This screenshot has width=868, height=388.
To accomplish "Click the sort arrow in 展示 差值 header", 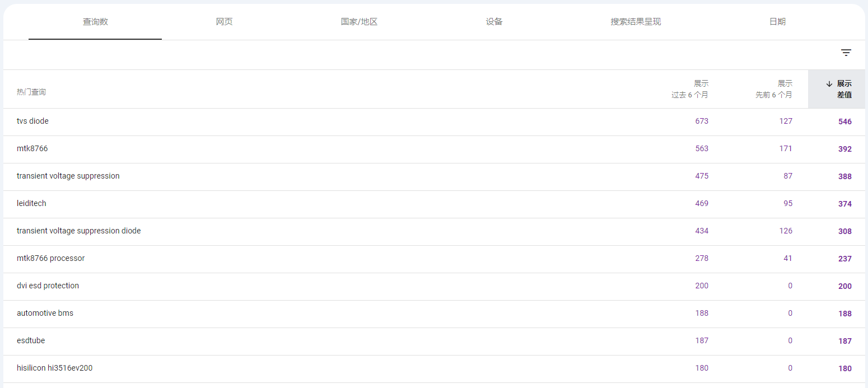I will tap(829, 84).
